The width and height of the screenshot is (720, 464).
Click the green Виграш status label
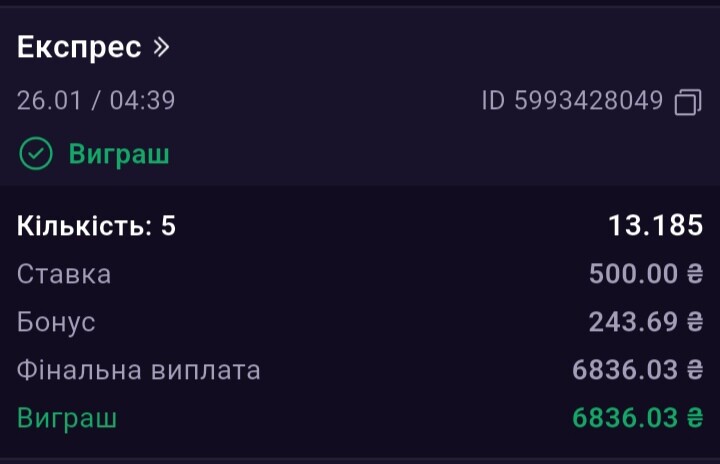coord(119,154)
